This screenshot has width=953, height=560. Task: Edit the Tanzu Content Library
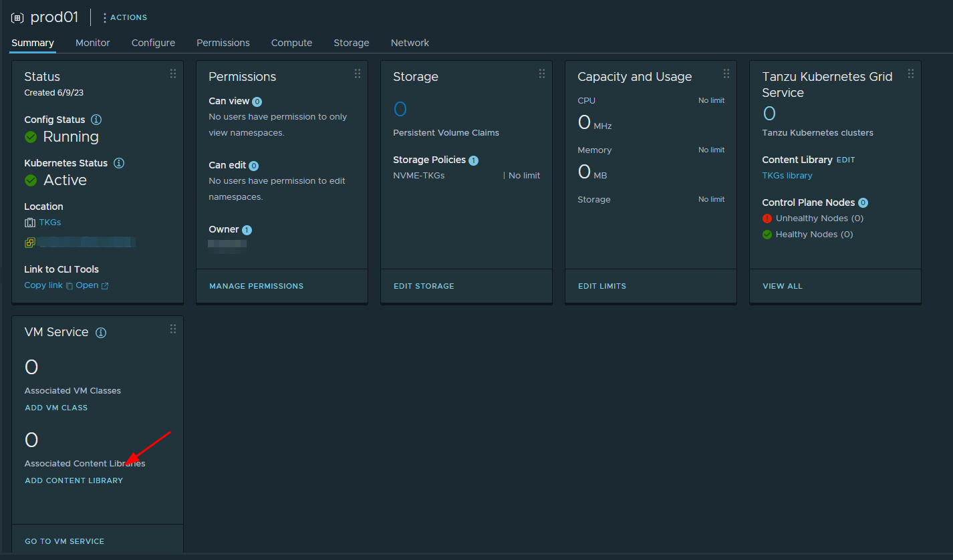point(845,160)
